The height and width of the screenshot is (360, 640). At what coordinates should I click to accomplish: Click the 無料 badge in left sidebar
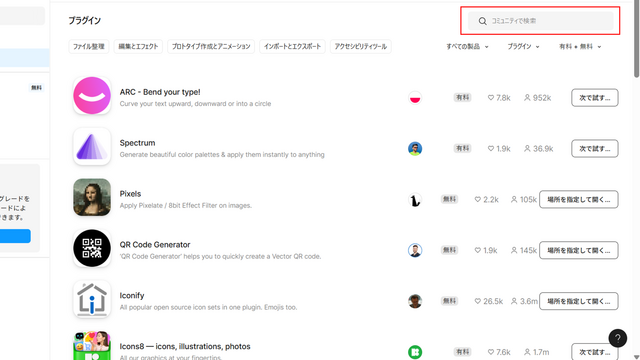click(36, 87)
